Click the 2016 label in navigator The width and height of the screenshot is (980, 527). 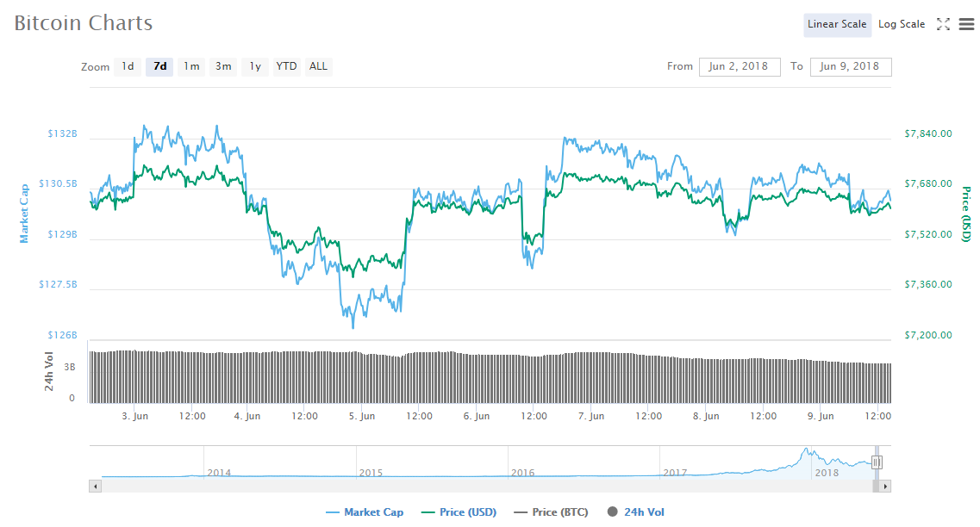522,473
